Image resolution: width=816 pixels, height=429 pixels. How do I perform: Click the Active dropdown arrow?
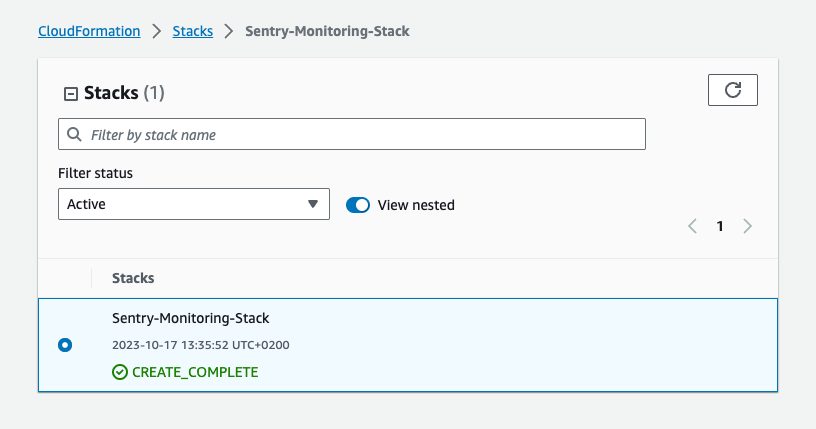(x=313, y=204)
